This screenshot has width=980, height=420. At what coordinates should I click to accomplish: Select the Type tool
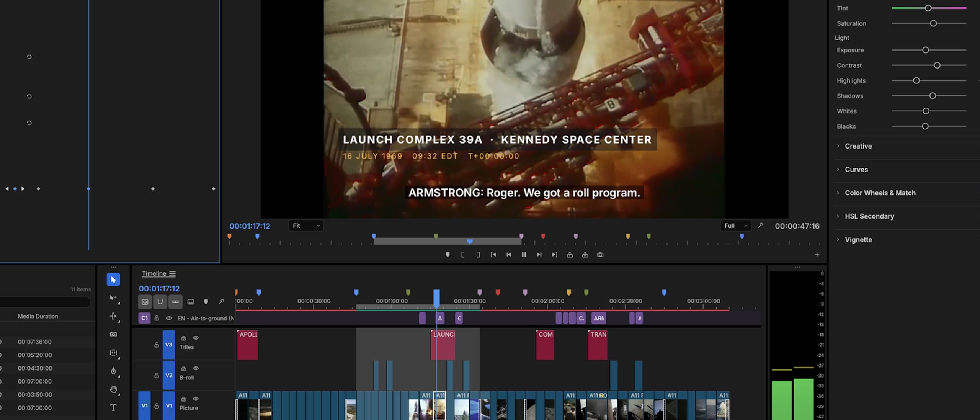tap(113, 407)
